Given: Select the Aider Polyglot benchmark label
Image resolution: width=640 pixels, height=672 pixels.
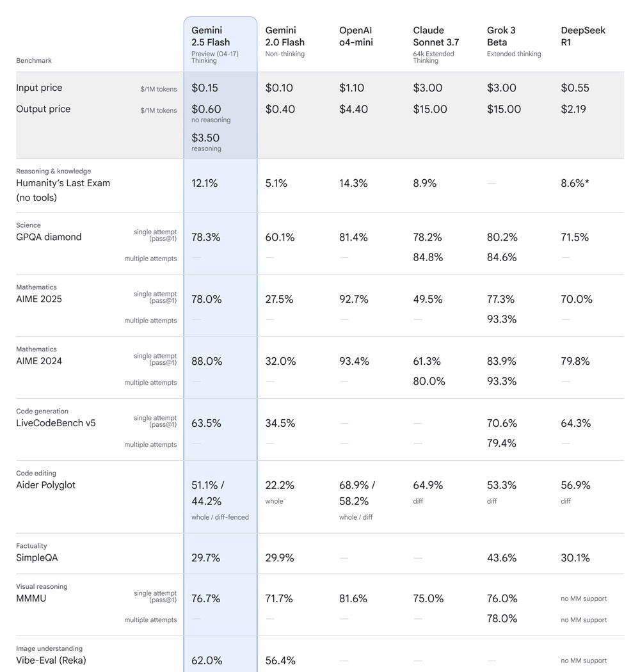Looking at the screenshot, I should [45, 485].
